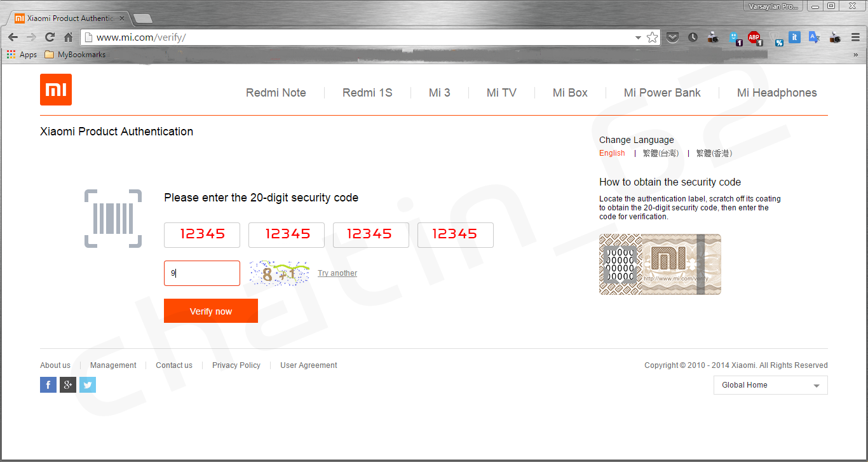This screenshot has width=868, height=462.
Task: Open the Privacy Policy footer link
Action: tap(236, 365)
